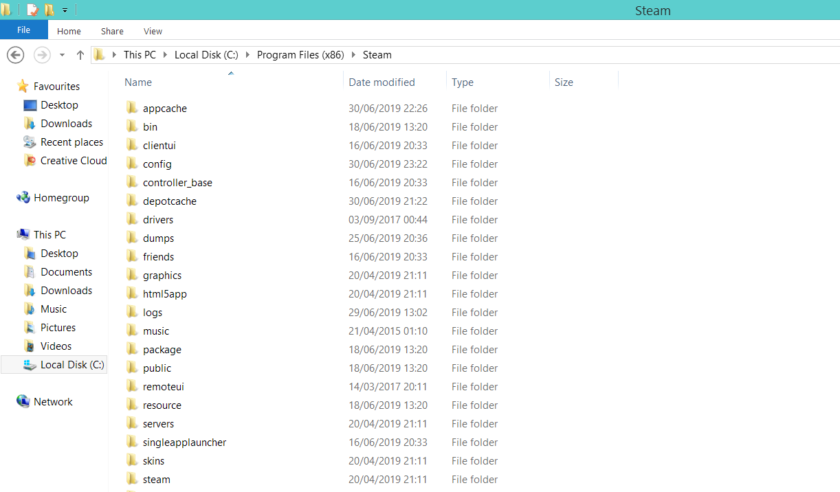Sort by the Date modified column header
This screenshot has width=840, height=492.
point(381,82)
